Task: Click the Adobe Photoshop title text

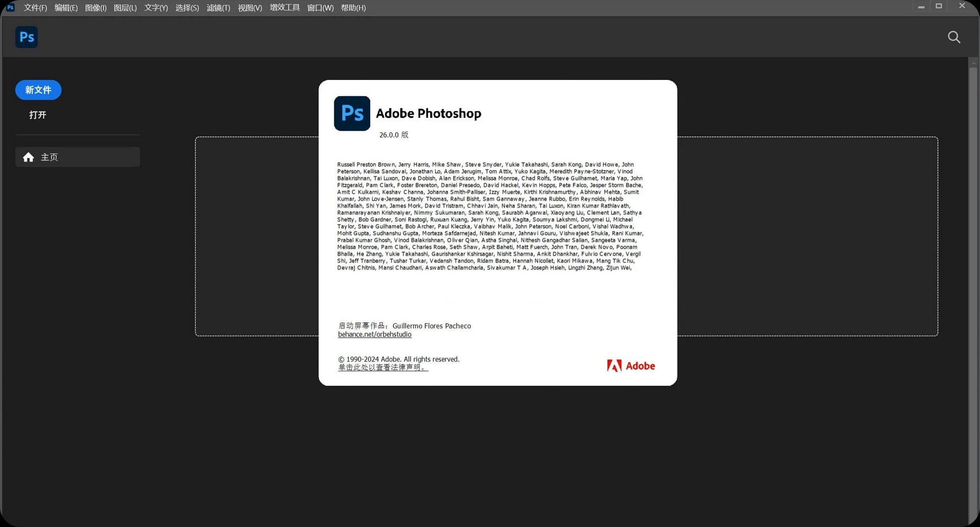Action: click(428, 113)
